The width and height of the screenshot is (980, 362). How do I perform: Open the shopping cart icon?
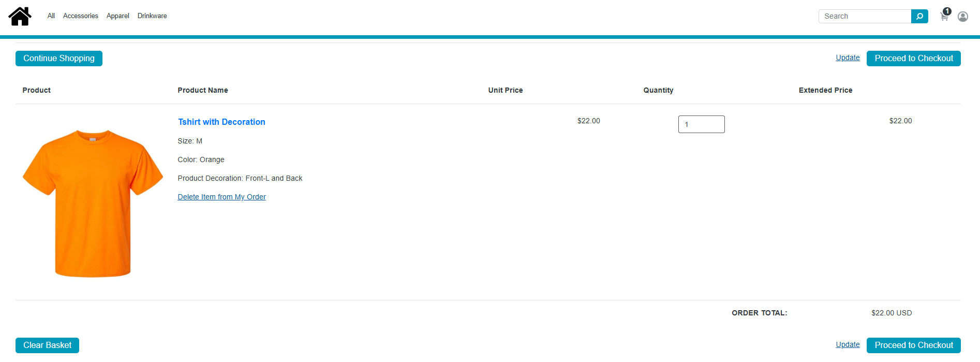click(944, 17)
